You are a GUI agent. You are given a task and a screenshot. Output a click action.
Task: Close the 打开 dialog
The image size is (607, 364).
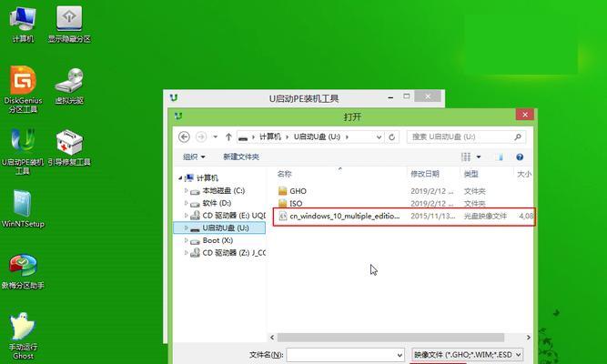point(525,115)
